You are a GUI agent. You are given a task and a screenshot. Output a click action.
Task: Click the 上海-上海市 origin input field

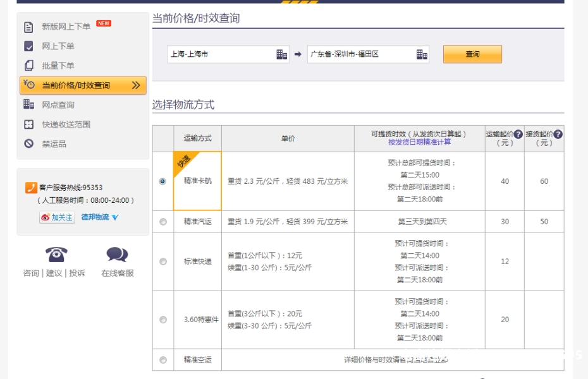220,54
